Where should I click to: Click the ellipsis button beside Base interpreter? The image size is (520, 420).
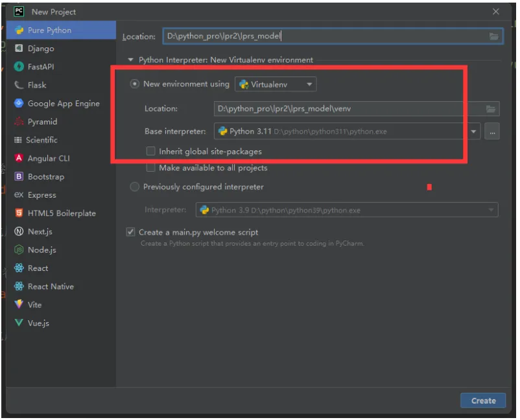tap(492, 132)
